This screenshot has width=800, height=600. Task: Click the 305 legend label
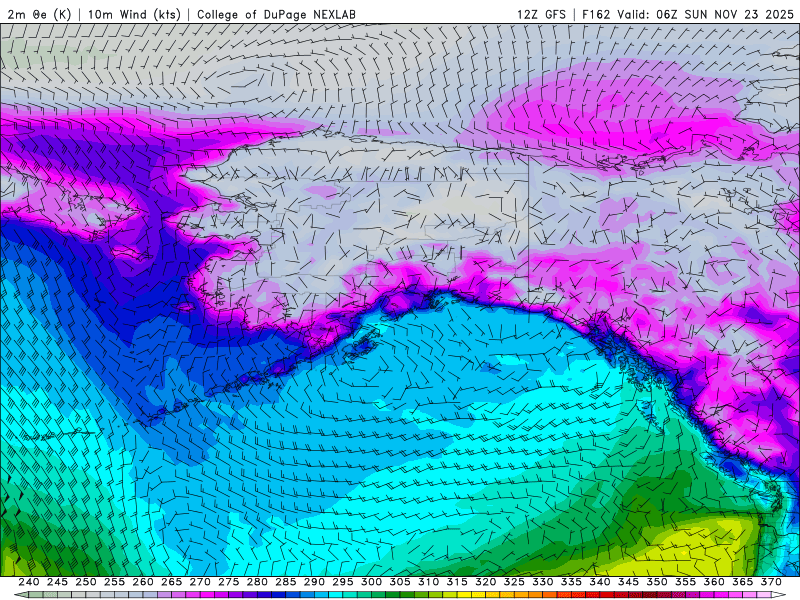[x=400, y=582]
